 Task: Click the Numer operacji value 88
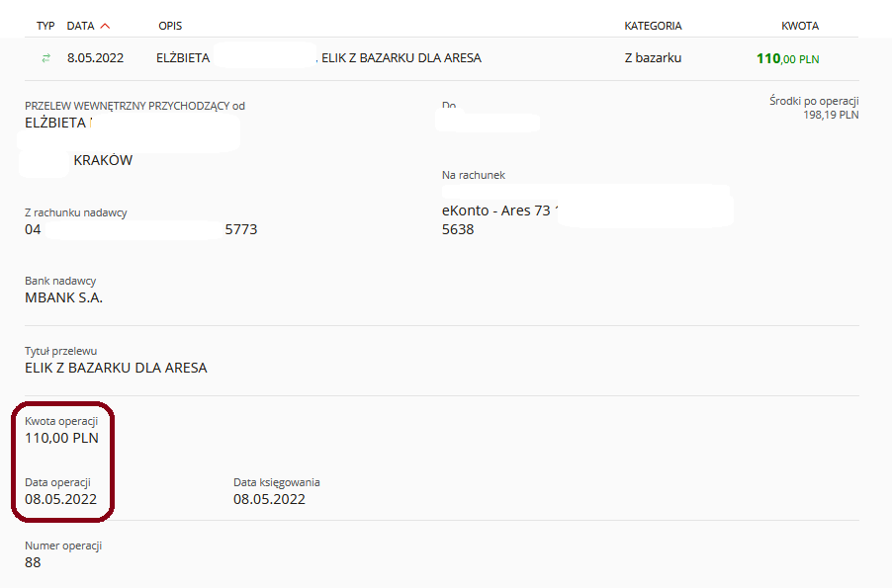coord(33,562)
